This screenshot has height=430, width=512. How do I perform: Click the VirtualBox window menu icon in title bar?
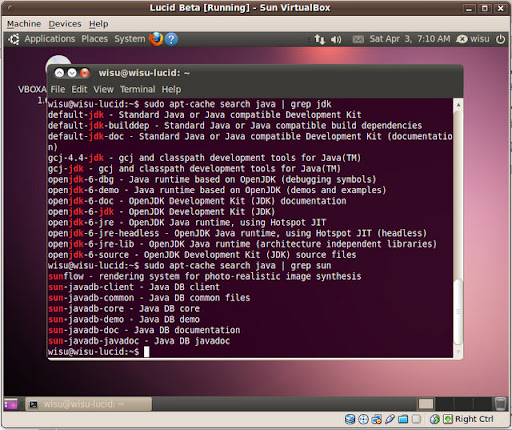(x=11, y=7)
